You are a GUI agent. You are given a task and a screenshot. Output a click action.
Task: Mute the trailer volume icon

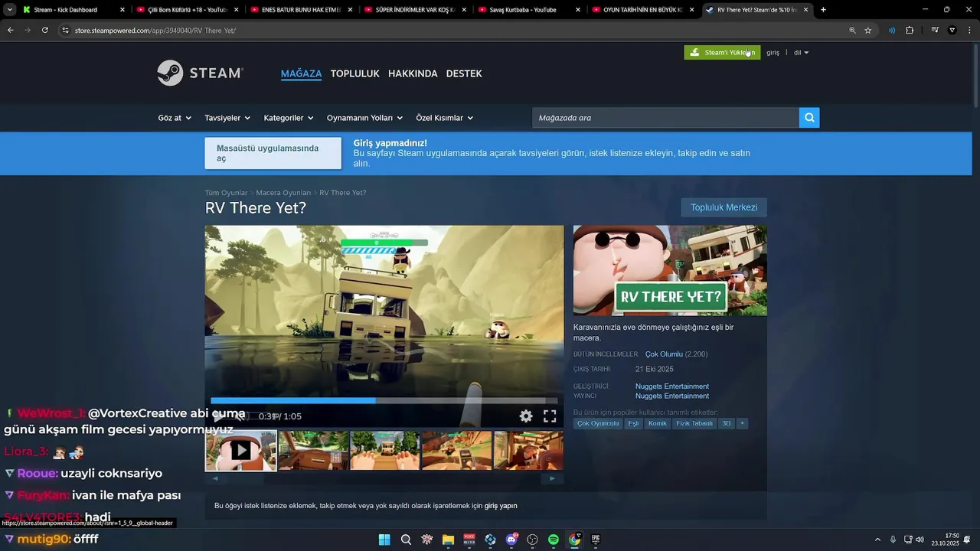click(240, 416)
